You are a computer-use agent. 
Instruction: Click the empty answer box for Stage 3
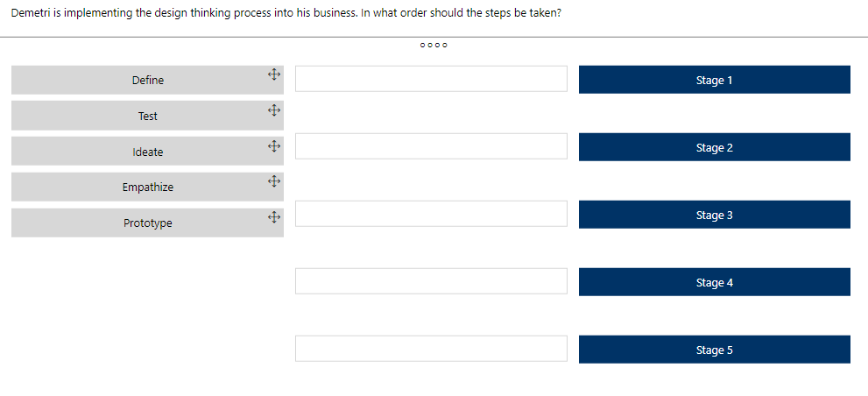coord(431,214)
